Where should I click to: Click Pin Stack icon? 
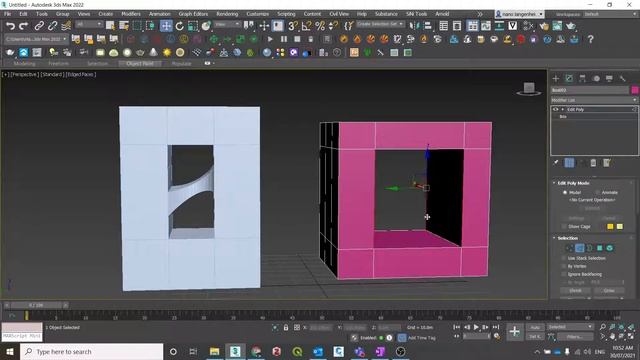(x=556, y=163)
